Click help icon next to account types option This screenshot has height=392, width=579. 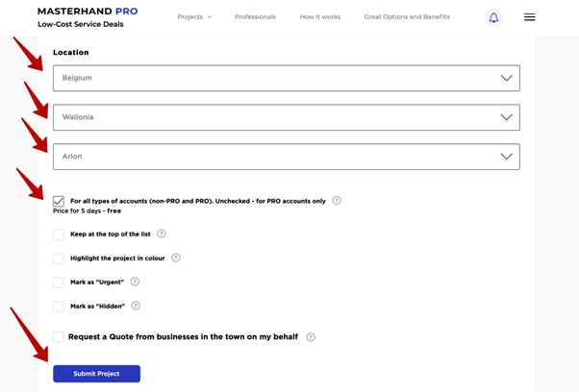(x=337, y=200)
